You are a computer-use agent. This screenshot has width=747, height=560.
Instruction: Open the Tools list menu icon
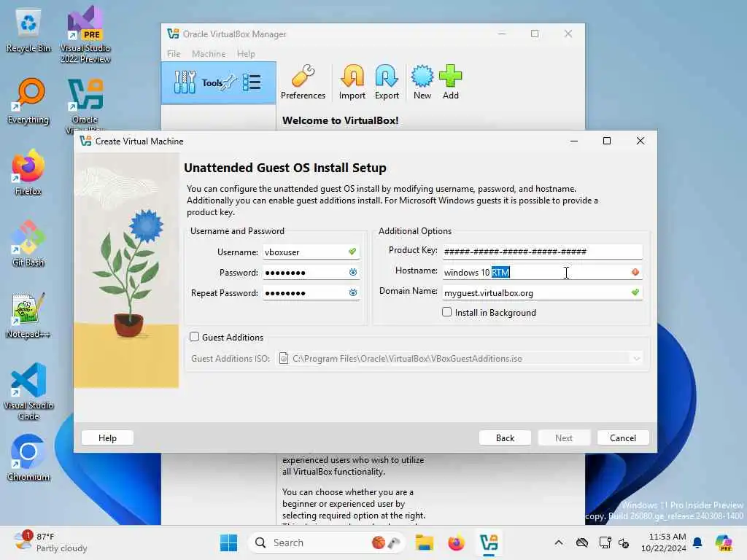(252, 82)
